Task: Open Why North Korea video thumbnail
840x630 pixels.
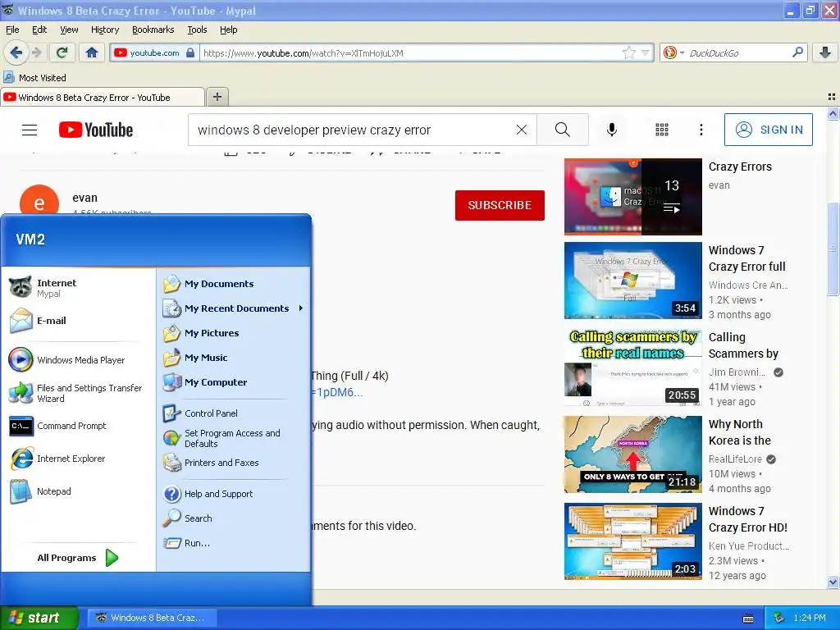Action: (x=632, y=454)
